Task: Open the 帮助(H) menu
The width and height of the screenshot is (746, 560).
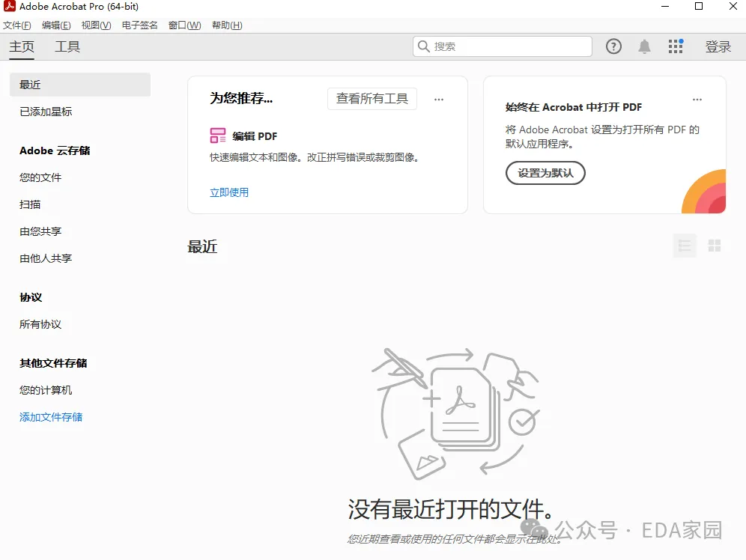Action: pyautogui.click(x=227, y=25)
